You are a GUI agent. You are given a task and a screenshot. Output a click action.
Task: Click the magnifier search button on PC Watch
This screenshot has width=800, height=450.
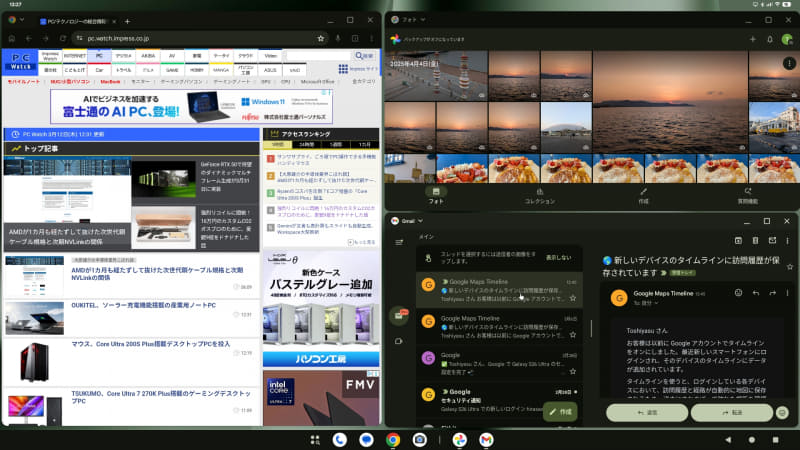coord(364,56)
